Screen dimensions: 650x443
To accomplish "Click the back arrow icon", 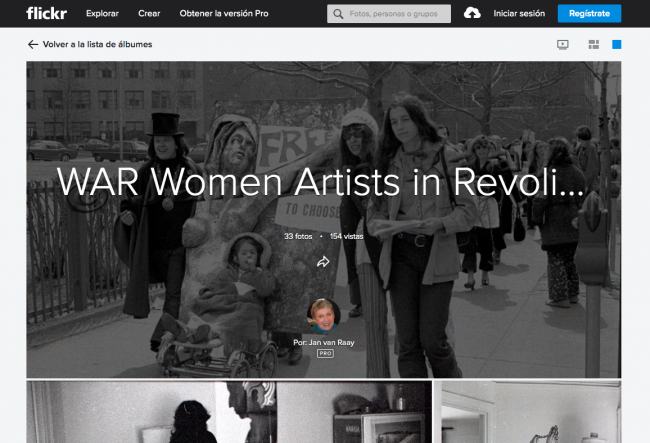I will [x=33, y=45].
